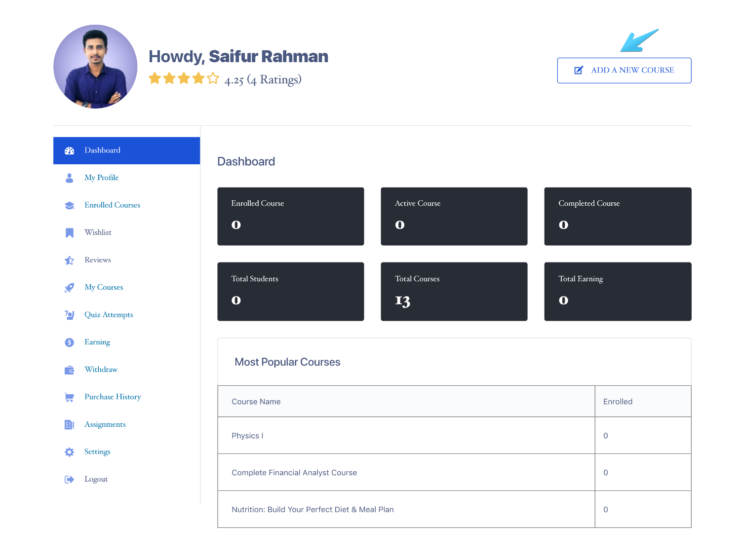Click the Logout exit icon
The image size is (740, 560).
(70, 480)
